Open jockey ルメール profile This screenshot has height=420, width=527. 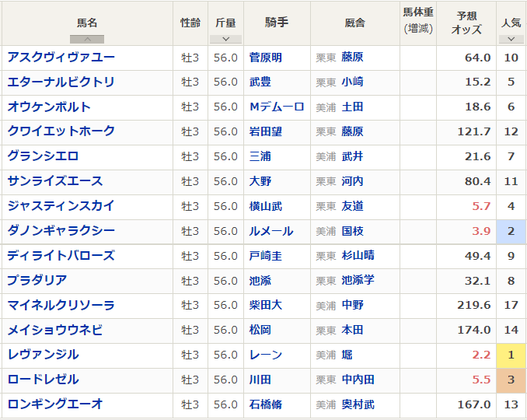coord(271,231)
